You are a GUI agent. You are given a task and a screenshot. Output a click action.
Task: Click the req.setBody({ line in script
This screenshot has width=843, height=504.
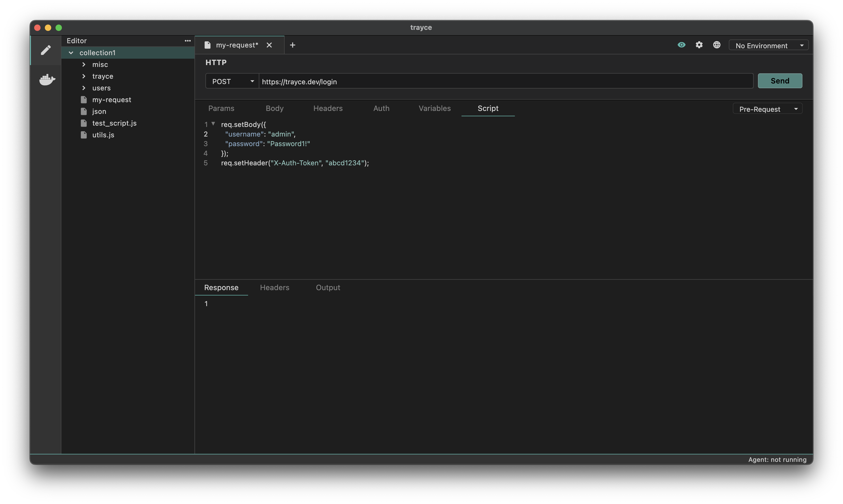coord(243,124)
